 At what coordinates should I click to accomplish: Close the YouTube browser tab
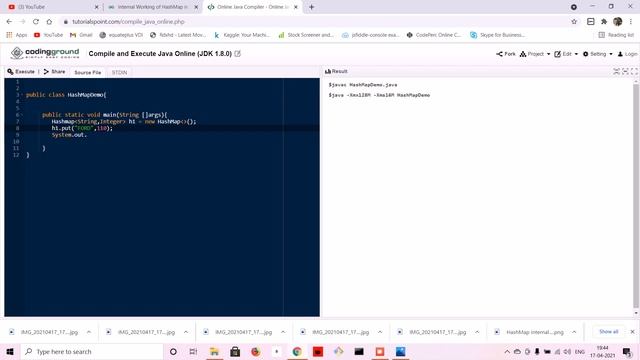(97, 7)
